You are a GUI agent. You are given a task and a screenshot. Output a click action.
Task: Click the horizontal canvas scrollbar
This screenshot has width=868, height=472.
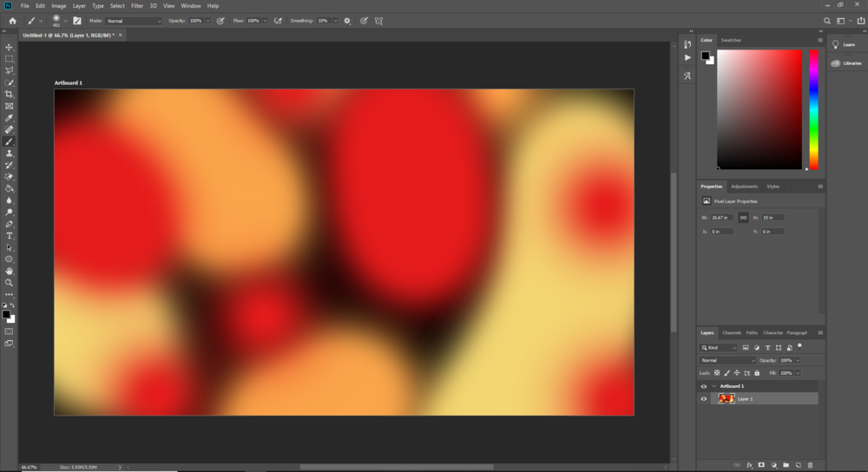coord(397,467)
